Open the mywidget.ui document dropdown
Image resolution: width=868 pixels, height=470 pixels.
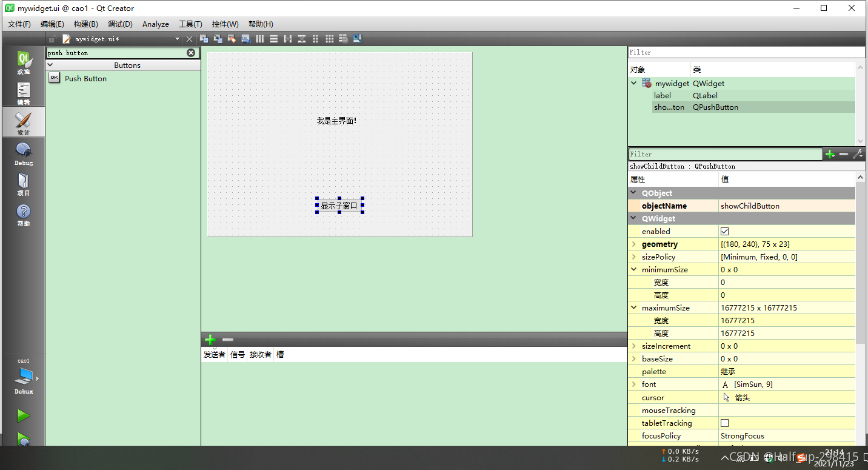[x=178, y=39]
